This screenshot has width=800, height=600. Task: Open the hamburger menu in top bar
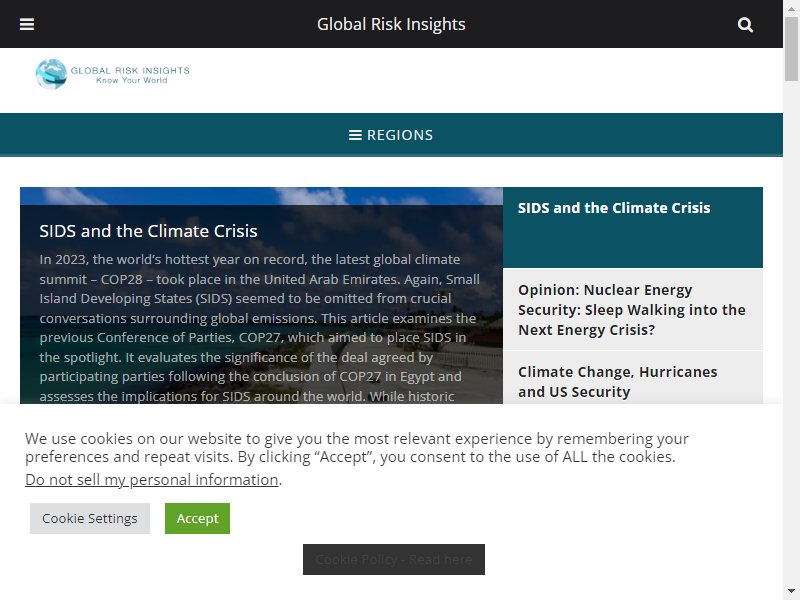pos(27,24)
